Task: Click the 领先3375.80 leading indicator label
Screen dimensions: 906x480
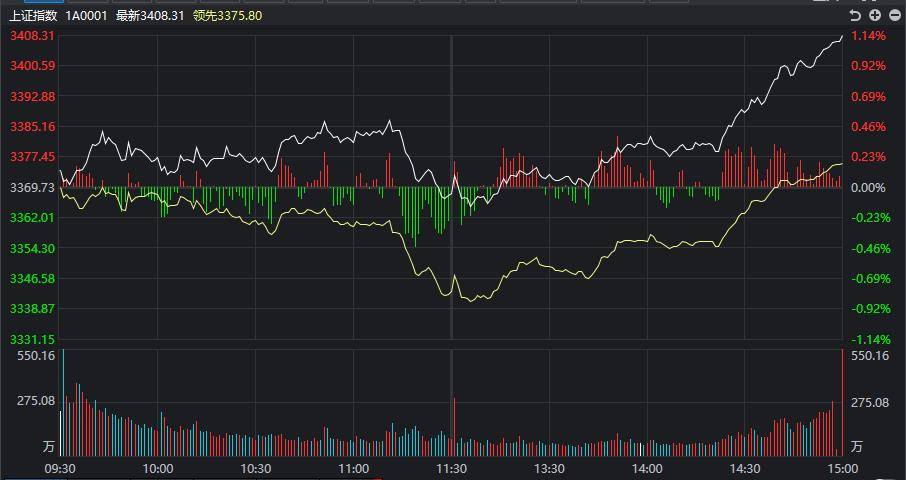Action: pyautogui.click(x=228, y=16)
